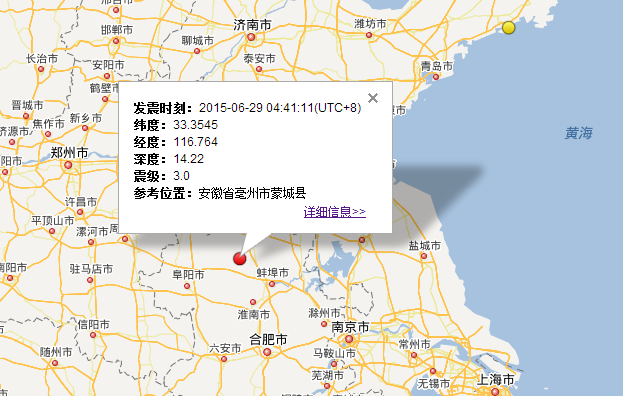Select the 鹤壁市 city marker
This screenshot has height=396, width=623.
105,99
